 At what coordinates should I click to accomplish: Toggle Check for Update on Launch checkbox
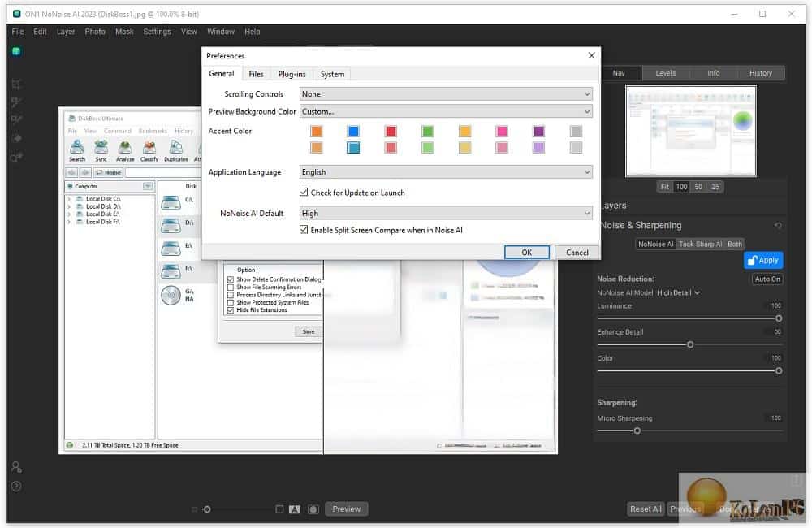coord(304,193)
